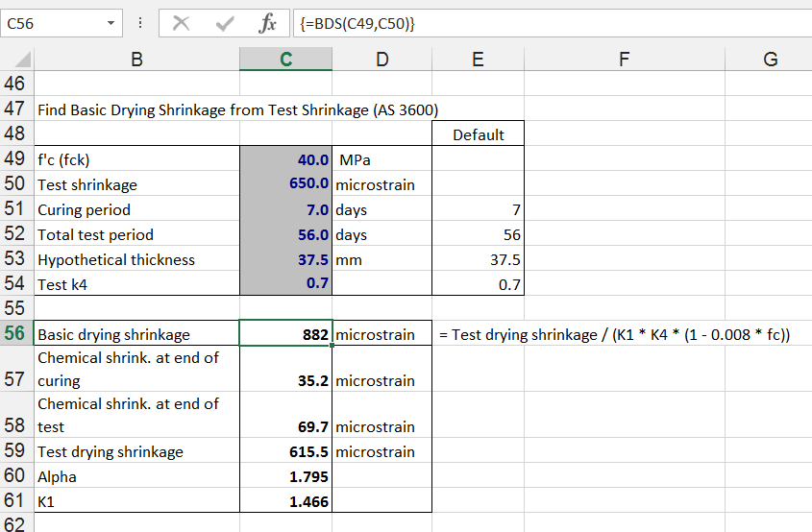Select the f'c value cell 40.0

(x=285, y=159)
